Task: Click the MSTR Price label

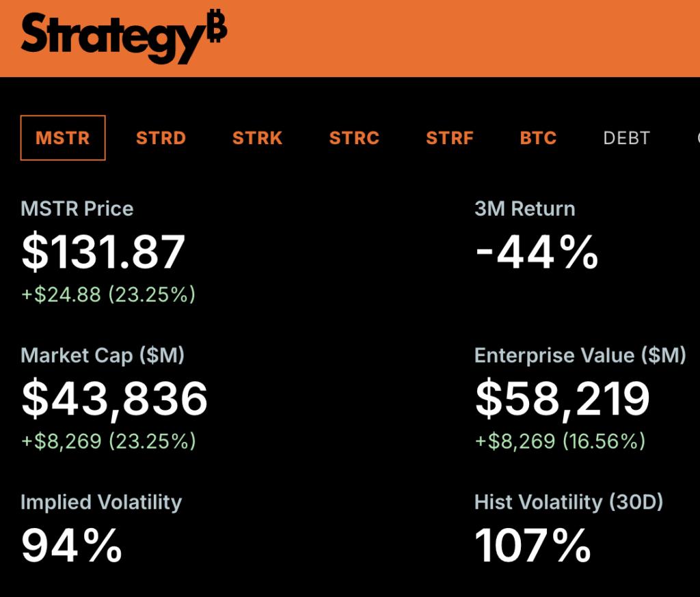Action: click(x=77, y=208)
